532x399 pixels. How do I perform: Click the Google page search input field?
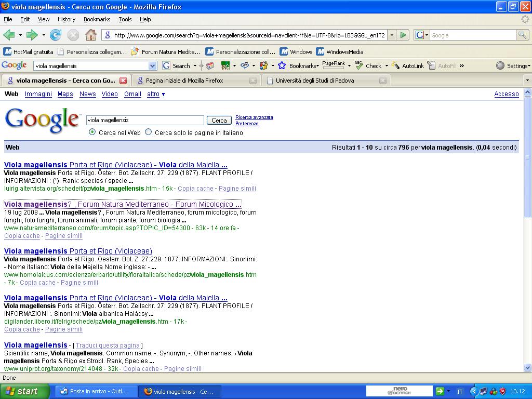click(x=145, y=120)
